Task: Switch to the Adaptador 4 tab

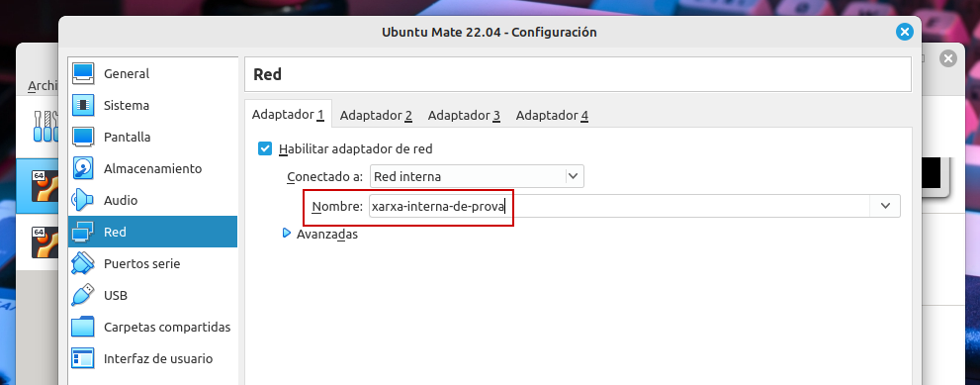Action: 552,115
